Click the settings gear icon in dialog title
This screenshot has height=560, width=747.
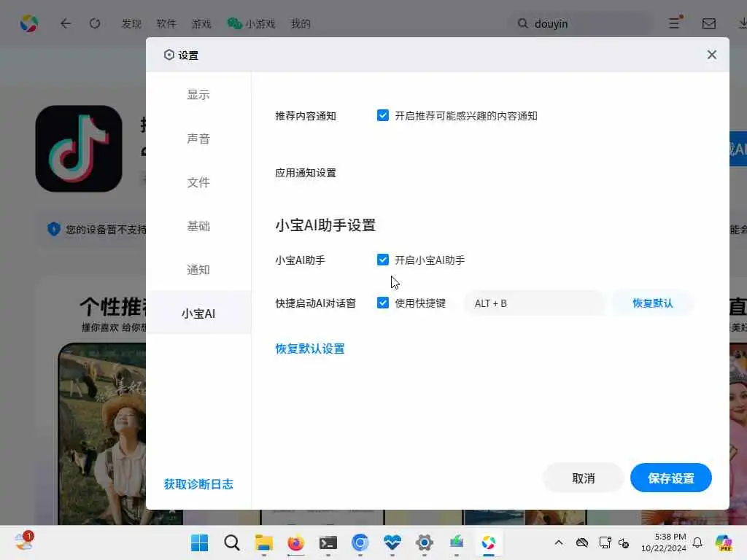coord(169,55)
